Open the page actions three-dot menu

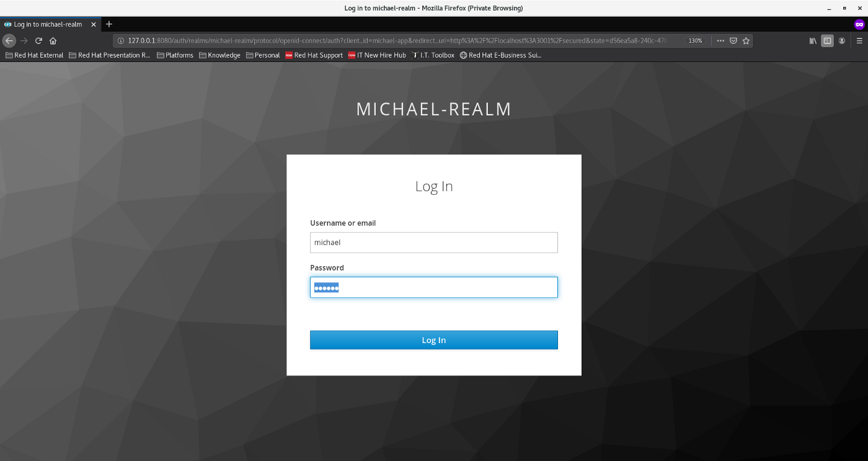point(720,41)
